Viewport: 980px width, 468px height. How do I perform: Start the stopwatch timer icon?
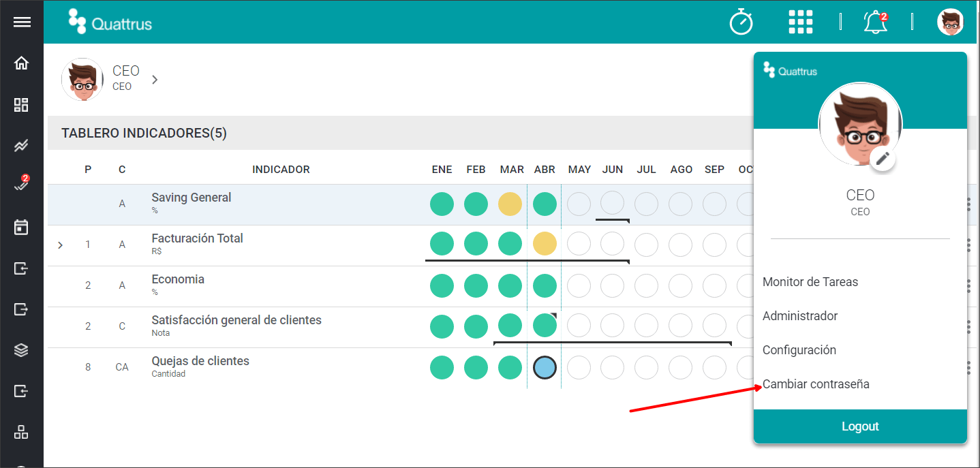coord(741,22)
